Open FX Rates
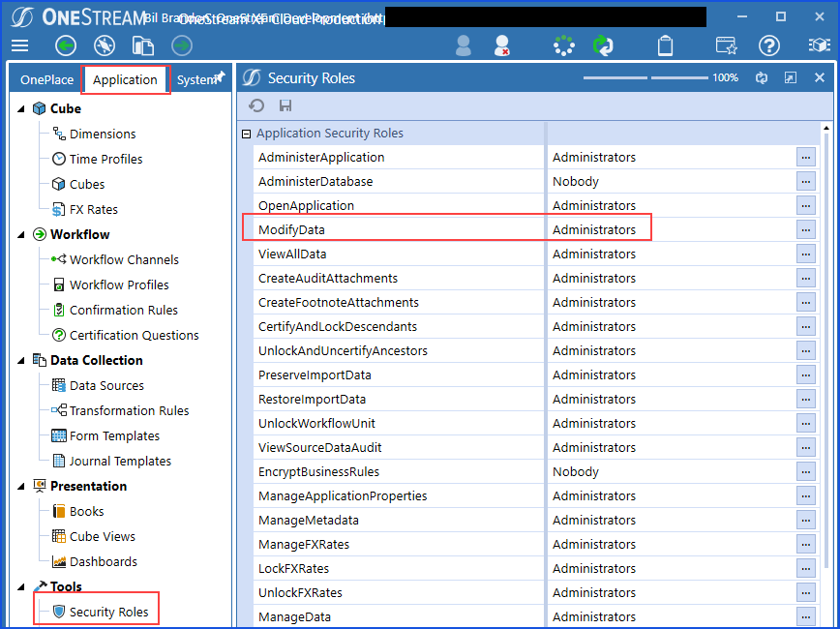The image size is (840, 629). click(x=85, y=209)
